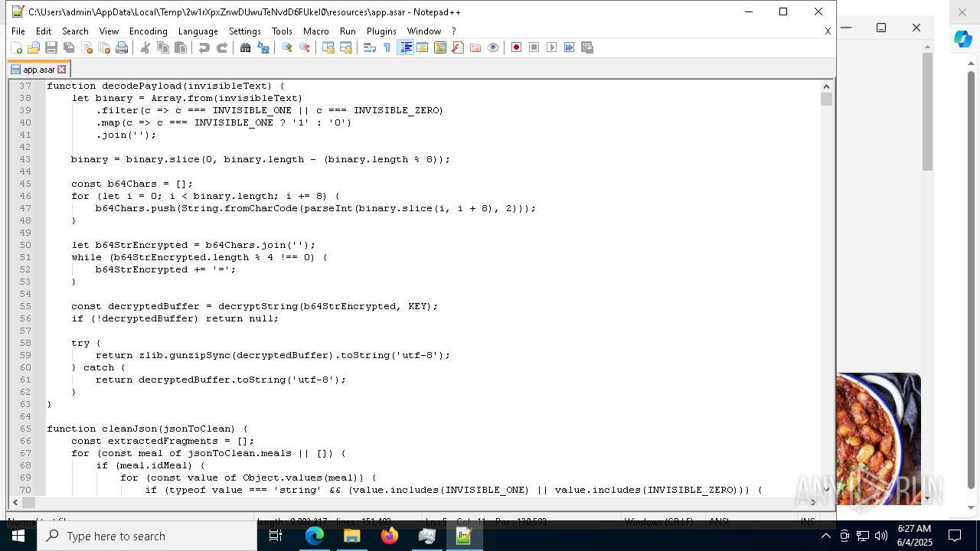Open the Tools menu
This screenshot has width=980, height=551.
[282, 31]
